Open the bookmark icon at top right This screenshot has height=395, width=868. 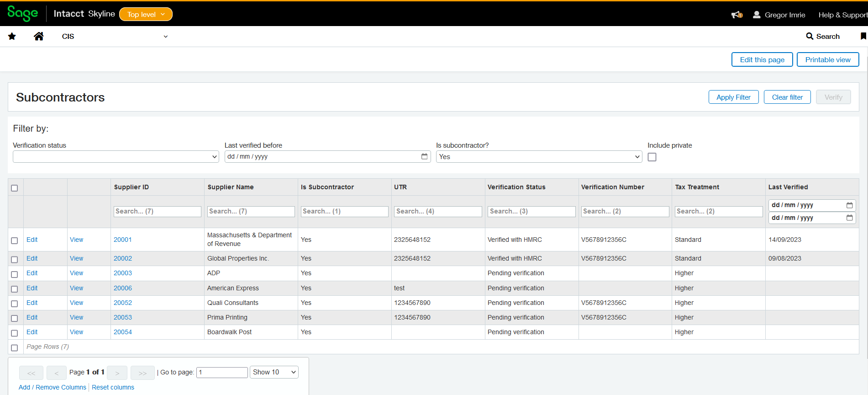pos(863,36)
